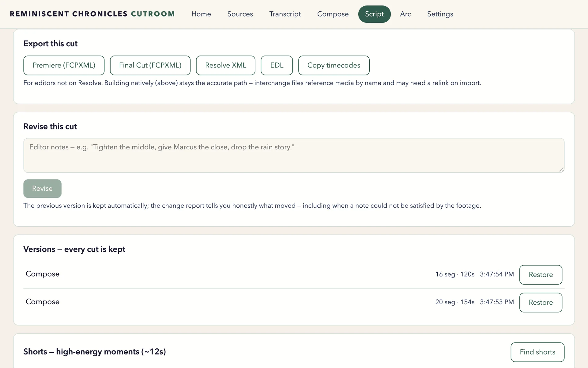588x368 pixels.
Task: Export cut as Premiere (FCPXML)
Action: 64,65
